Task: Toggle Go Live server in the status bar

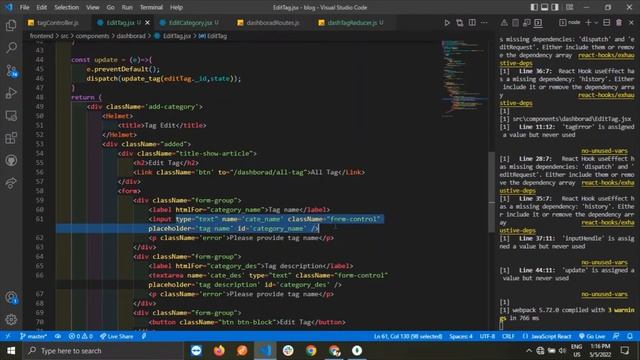Action: click(x=592, y=336)
